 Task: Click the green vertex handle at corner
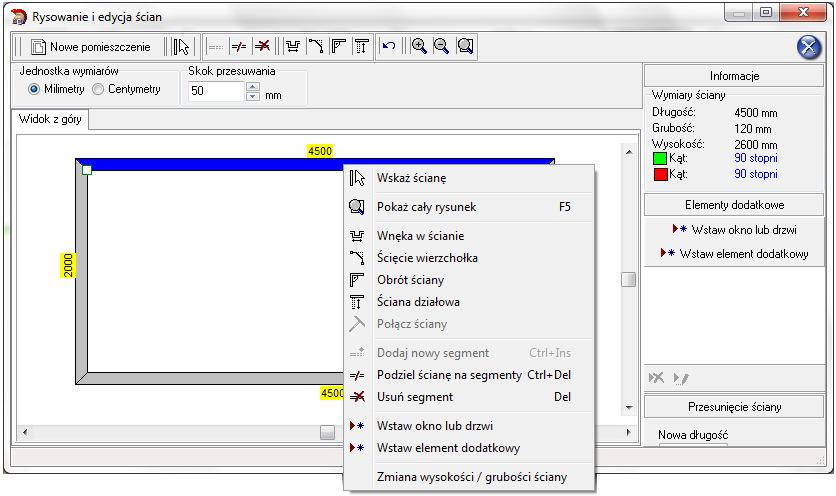coord(87,170)
